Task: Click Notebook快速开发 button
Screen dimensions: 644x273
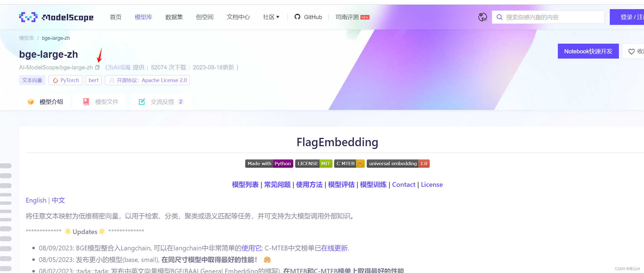Action: (x=588, y=51)
